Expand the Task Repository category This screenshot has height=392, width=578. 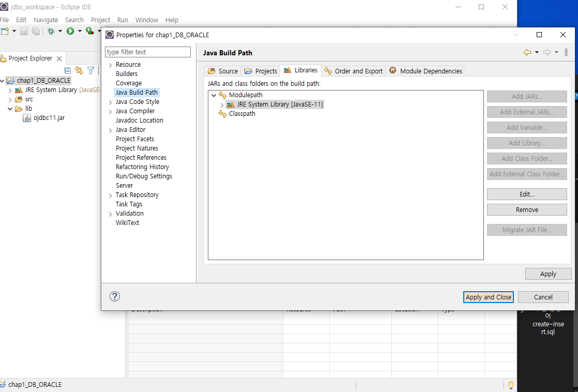coord(110,195)
